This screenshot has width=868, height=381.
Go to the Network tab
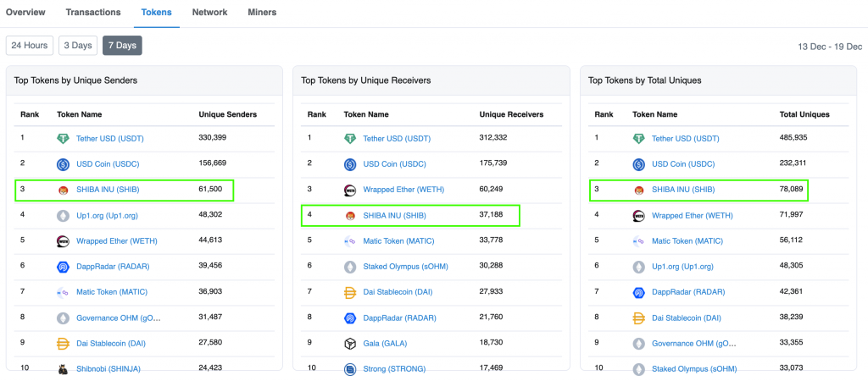click(x=209, y=13)
